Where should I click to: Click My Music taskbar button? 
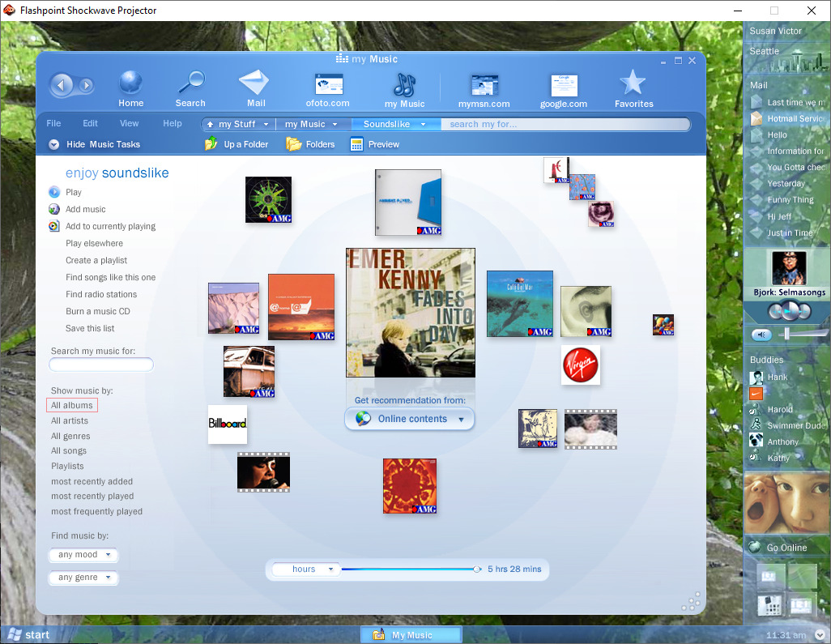(411, 635)
